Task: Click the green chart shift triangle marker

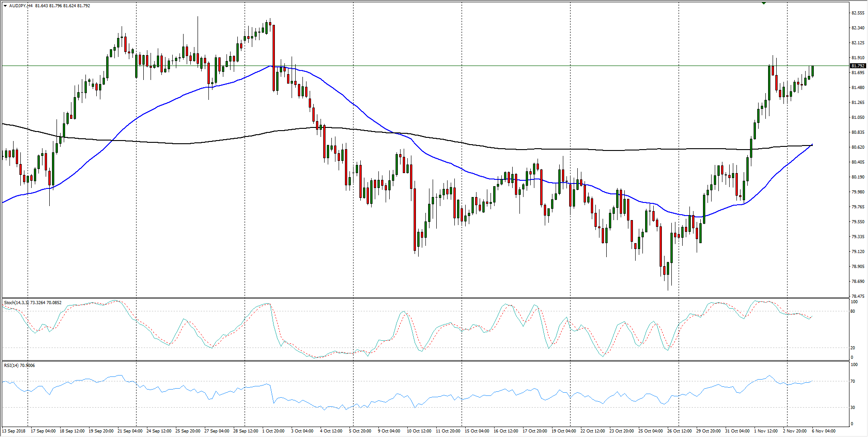Action: (x=764, y=3)
